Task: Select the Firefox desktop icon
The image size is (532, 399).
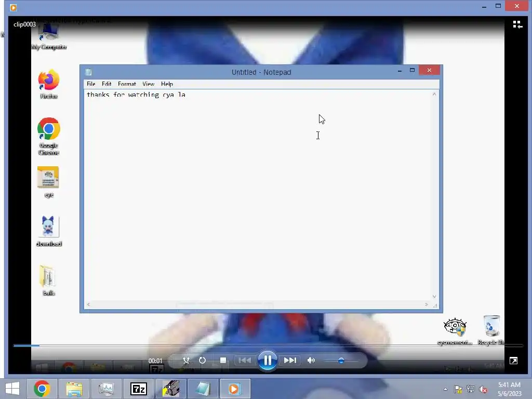Action: click(48, 84)
